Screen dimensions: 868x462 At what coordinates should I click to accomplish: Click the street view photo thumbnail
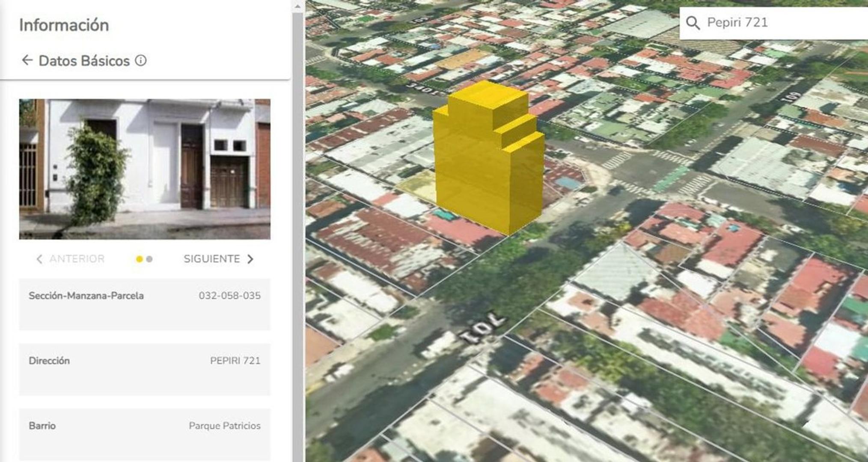(x=145, y=169)
